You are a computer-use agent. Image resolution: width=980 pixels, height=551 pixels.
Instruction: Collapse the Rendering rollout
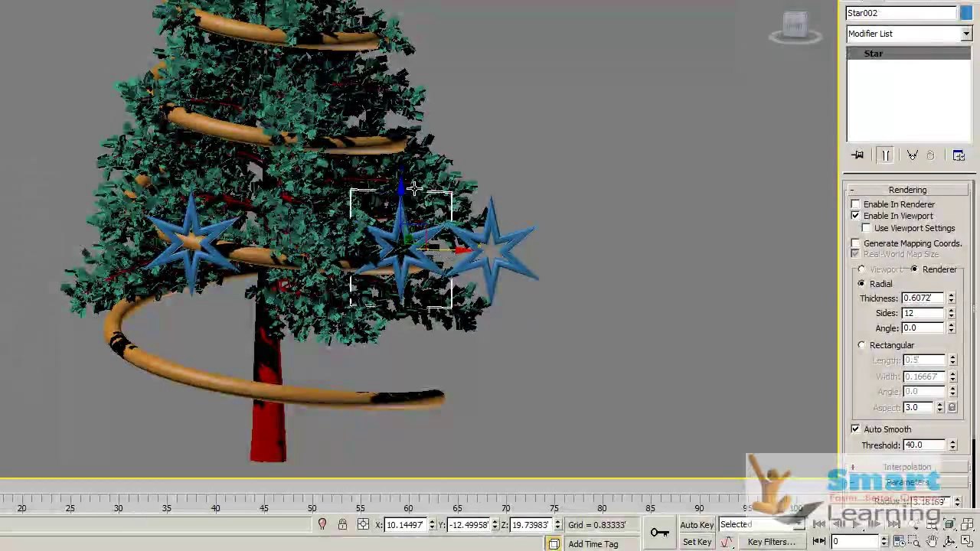(x=907, y=190)
